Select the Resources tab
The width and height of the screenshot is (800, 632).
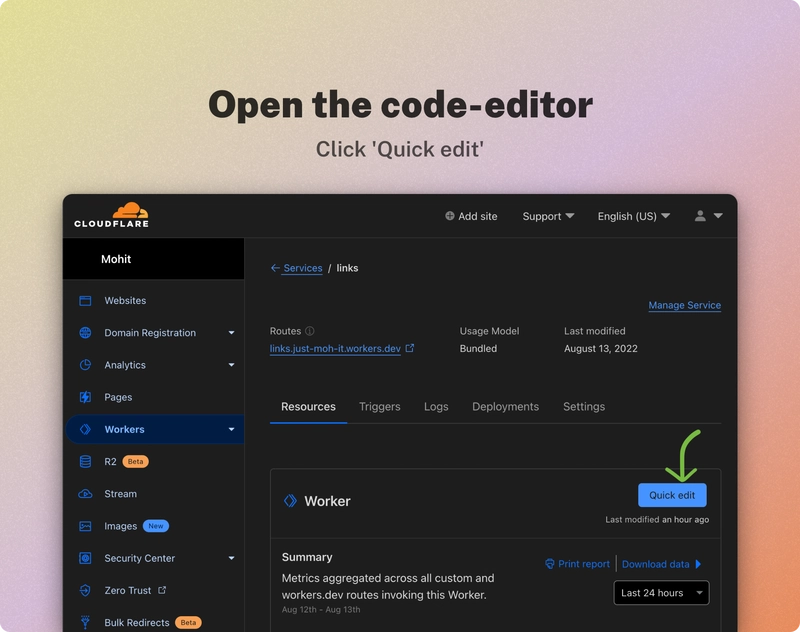[308, 407]
